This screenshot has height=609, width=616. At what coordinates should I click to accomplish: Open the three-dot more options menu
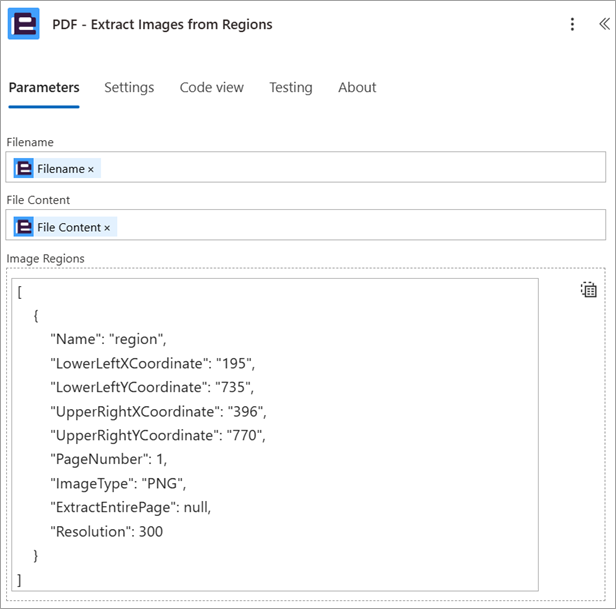[x=572, y=24]
